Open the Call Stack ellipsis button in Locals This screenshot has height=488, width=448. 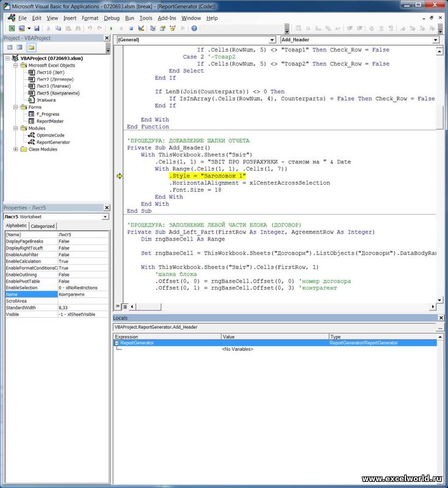point(440,328)
